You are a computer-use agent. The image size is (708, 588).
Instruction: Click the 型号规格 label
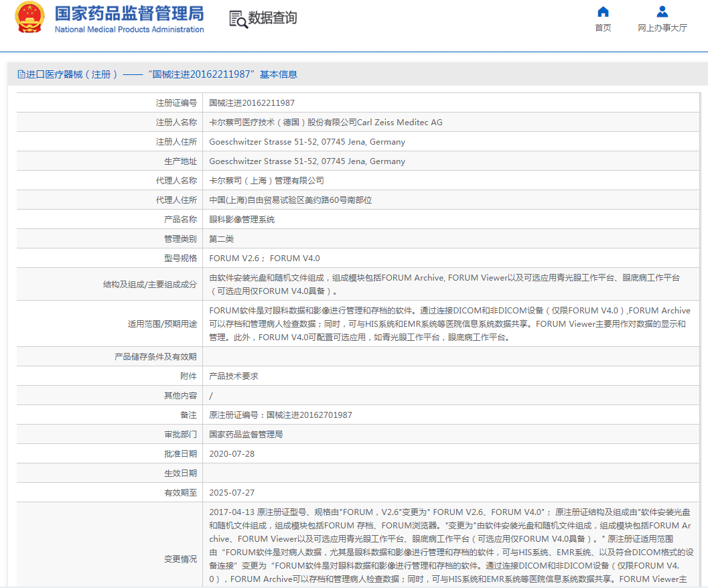pyautogui.click(x=180, y=259)
